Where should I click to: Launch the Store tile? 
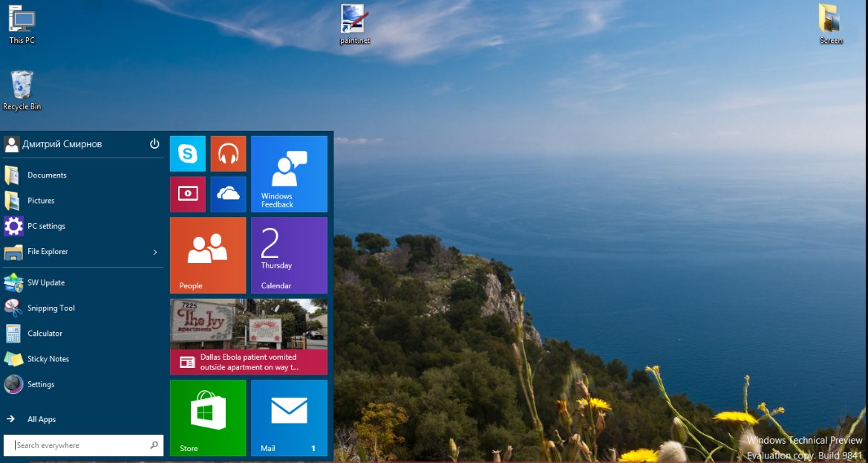click(207, 418)
